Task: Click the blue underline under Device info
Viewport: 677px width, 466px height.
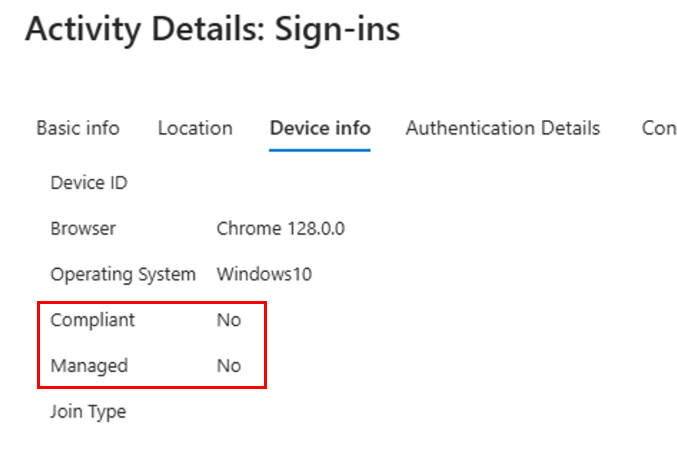Action: click(320, 150)
